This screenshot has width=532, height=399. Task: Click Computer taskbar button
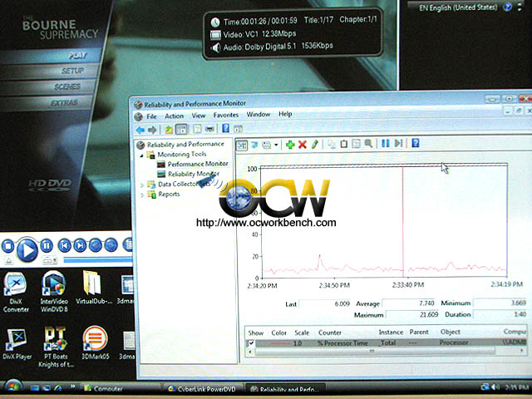(x=120, y=388)
